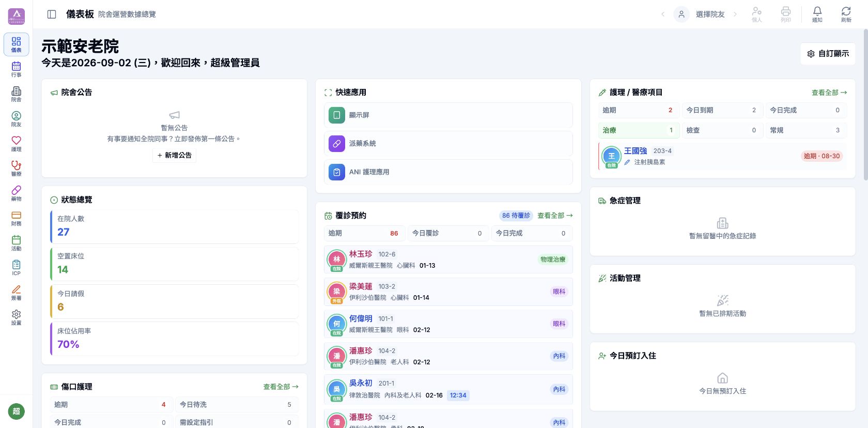Screen dimensions: 868x428
Task: Open 醫療 stethoscope icon in sidebar
Action: pos(17,169)
